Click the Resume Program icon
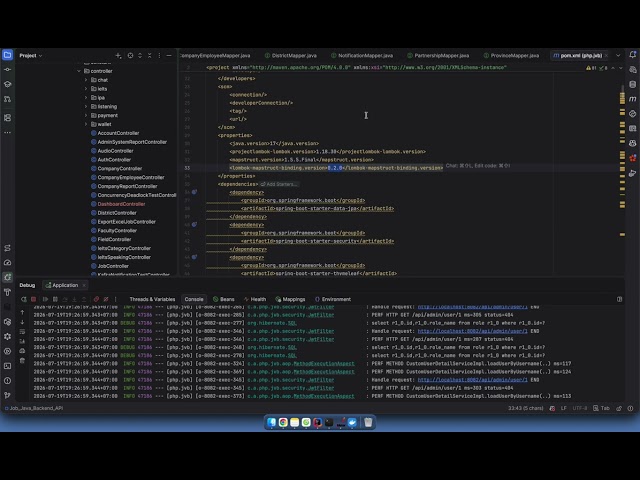Screen dimensions: 640x480 45,299
